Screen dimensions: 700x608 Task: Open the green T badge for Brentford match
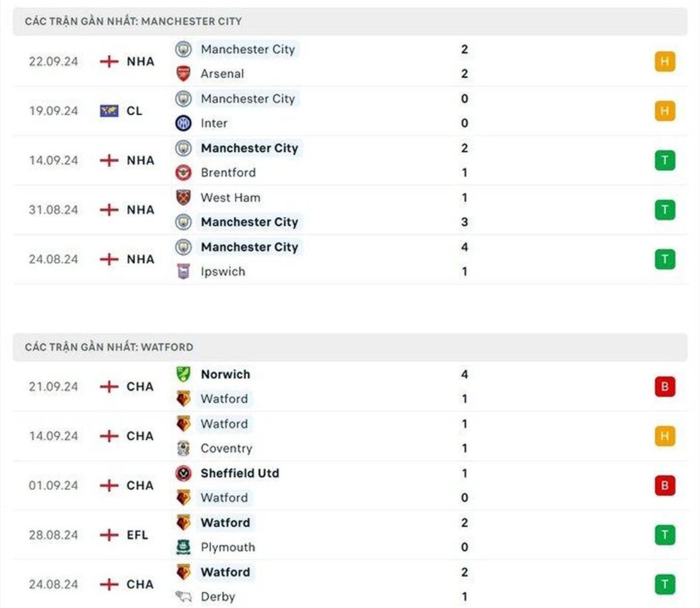point(665,160)
